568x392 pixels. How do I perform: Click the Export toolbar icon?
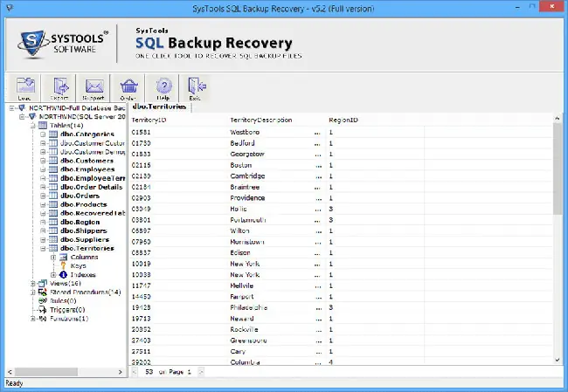pyautogui.click(x=60, y=86)
